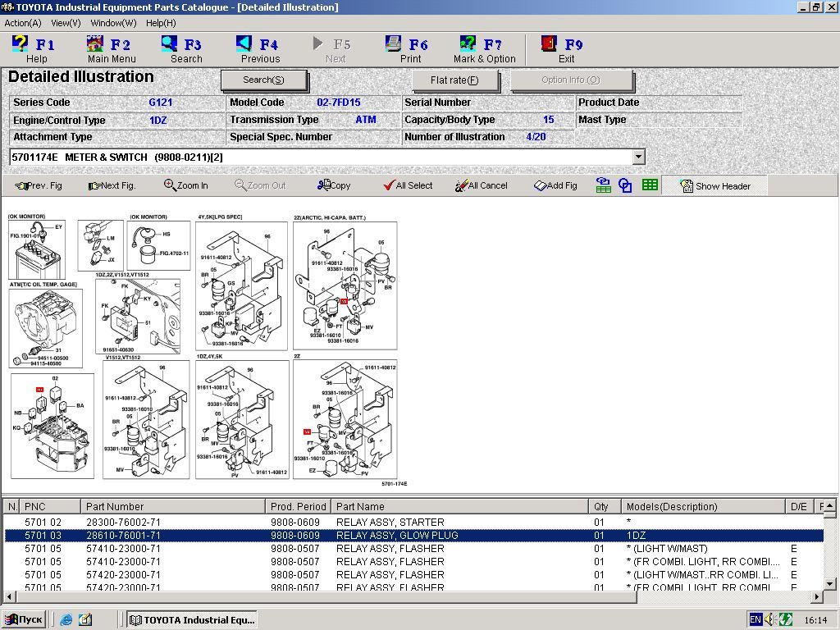Viewport: 840px width, 630px height.
Task: Go to Prev. Fig illustration
Action: 39,185
